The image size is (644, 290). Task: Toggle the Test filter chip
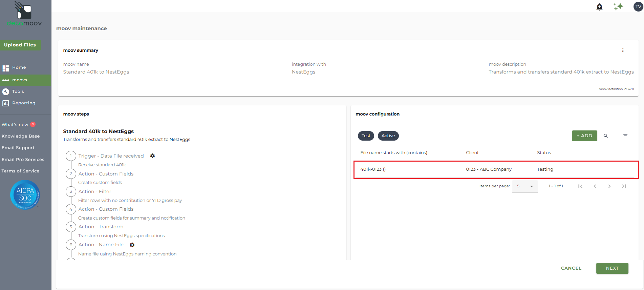pos(366,136)
